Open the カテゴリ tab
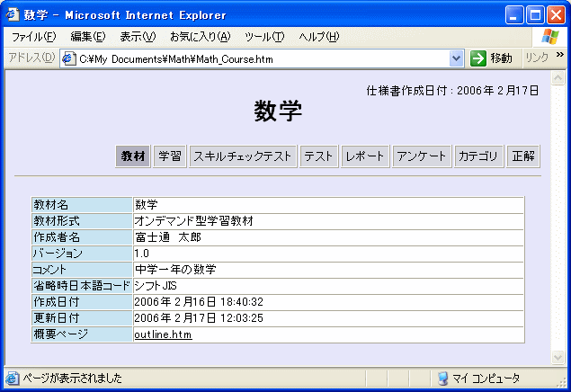Screen dimensions: 571x392 point(478,156)
